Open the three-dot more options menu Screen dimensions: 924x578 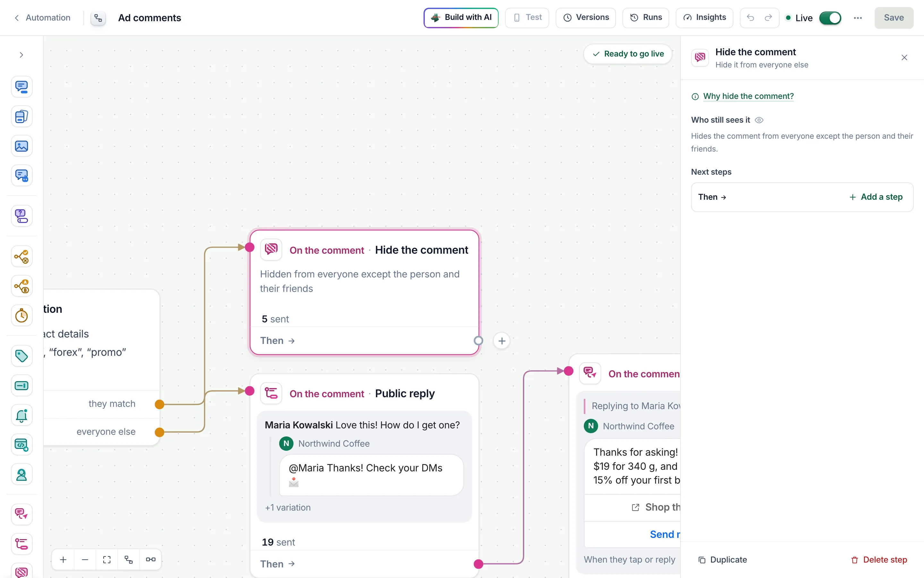coord(858,18)
